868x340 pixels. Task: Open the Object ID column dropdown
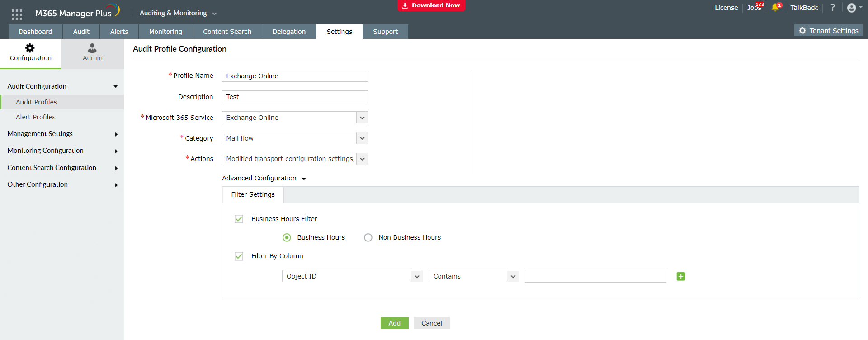pos(352,276)
